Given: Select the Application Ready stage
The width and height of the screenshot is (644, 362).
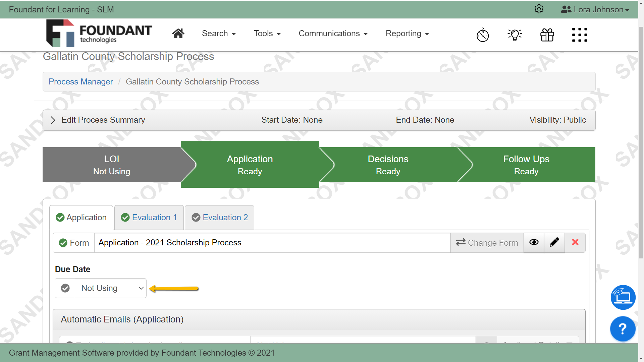Looking at the screenshot, I should [x=250, y=165].
